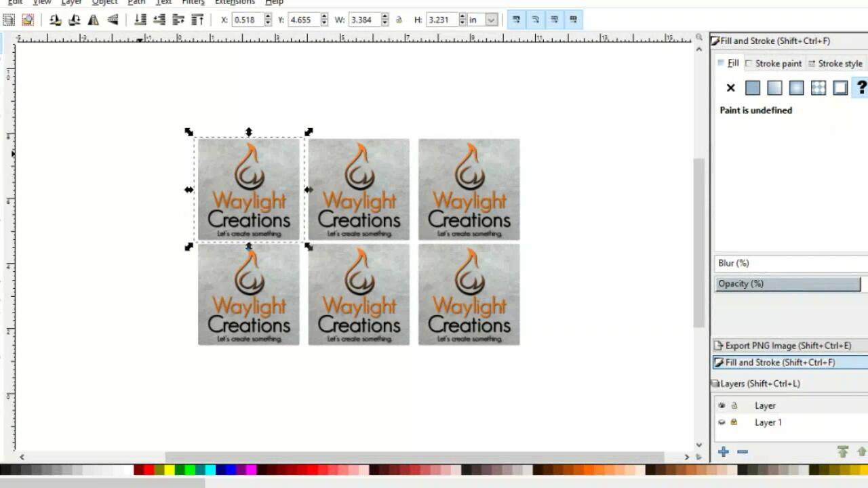Click the Blur (%) slider
This screenshot has width=868, height=488.
[x=791, y=263]
